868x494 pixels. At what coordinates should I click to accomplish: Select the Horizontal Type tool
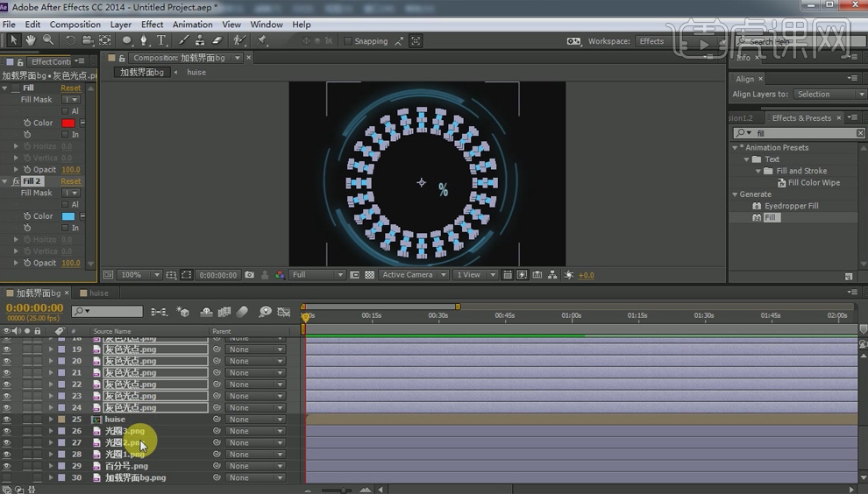161,40
